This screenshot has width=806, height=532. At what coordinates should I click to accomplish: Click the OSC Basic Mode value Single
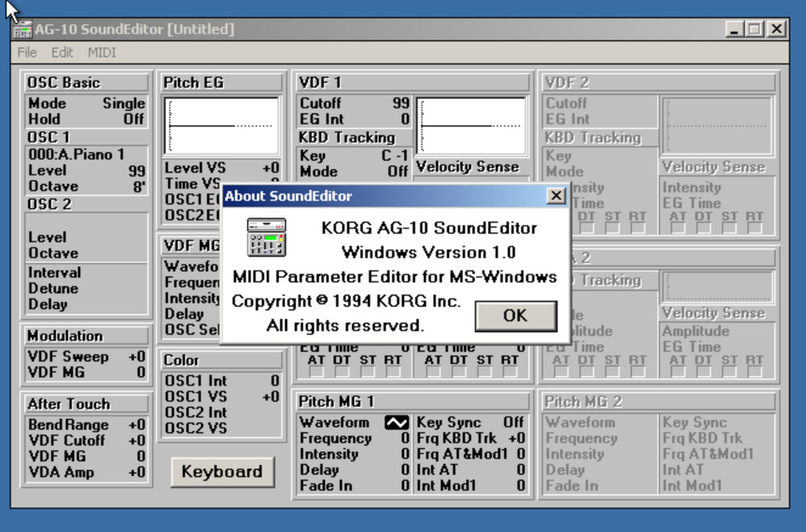click(x=123, y=103)
